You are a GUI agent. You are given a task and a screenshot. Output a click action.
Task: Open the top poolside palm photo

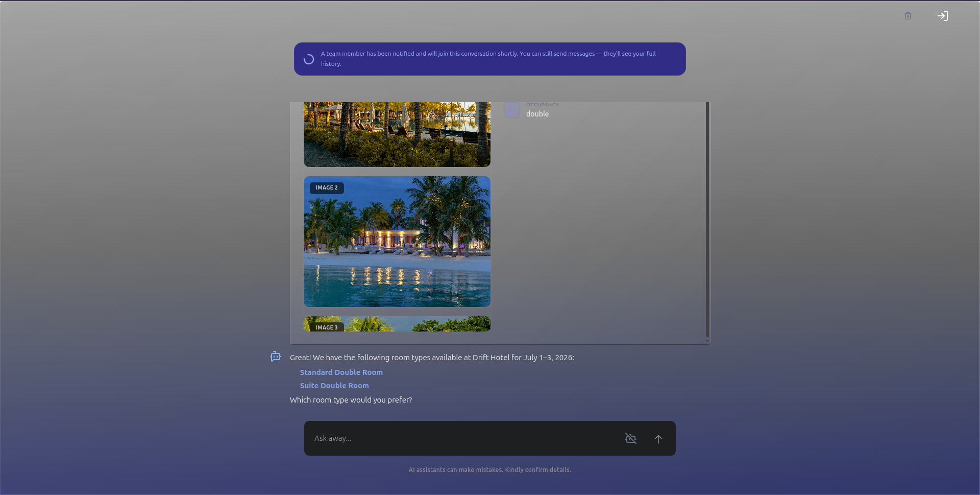point(397,134)
